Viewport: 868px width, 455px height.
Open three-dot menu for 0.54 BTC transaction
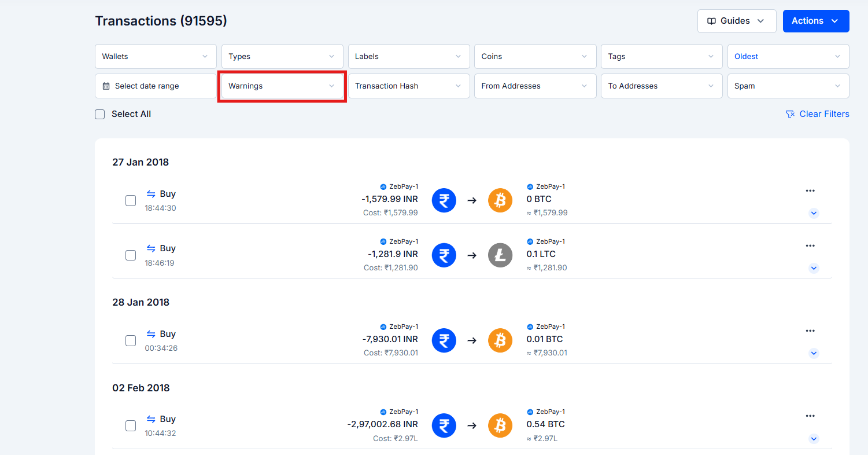(810, 416)
